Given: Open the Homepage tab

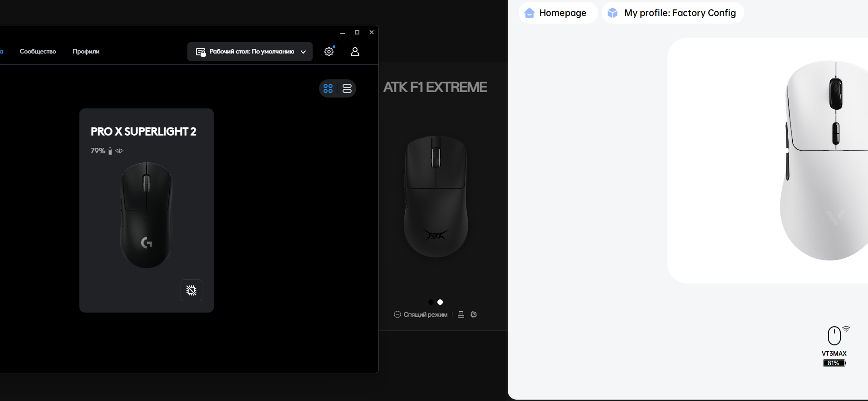Looking at the screenshot, I should click(x=558, y=13).
